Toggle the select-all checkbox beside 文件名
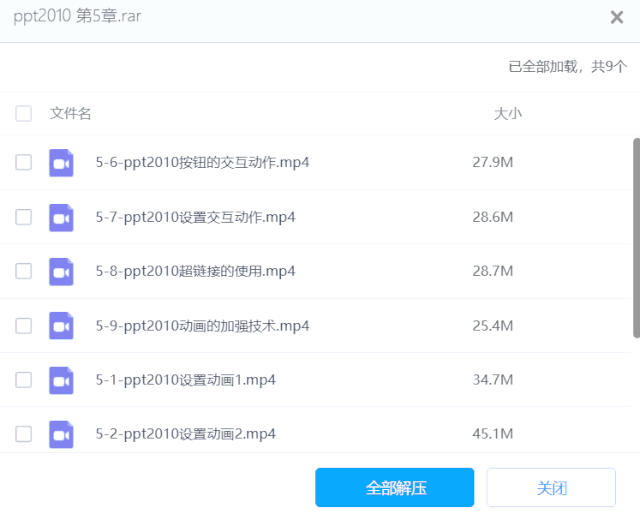640x520 pixels. (x=24, y=113)
